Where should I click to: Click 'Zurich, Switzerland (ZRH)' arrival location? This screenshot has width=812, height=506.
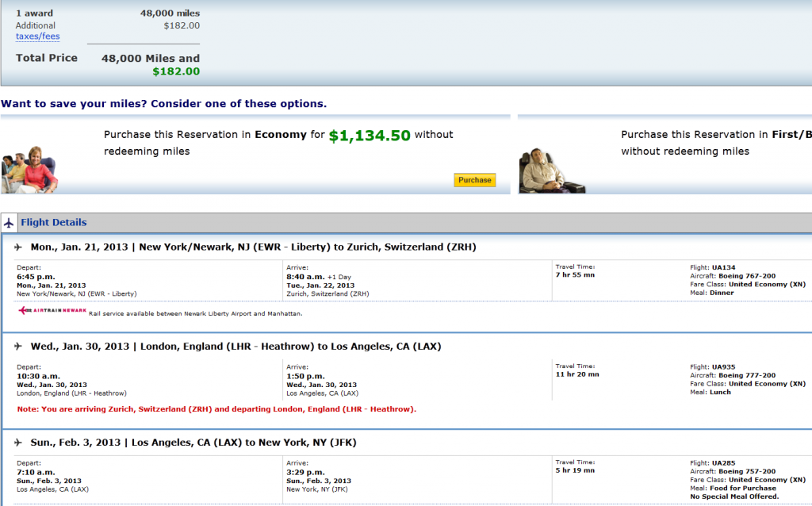327,294
